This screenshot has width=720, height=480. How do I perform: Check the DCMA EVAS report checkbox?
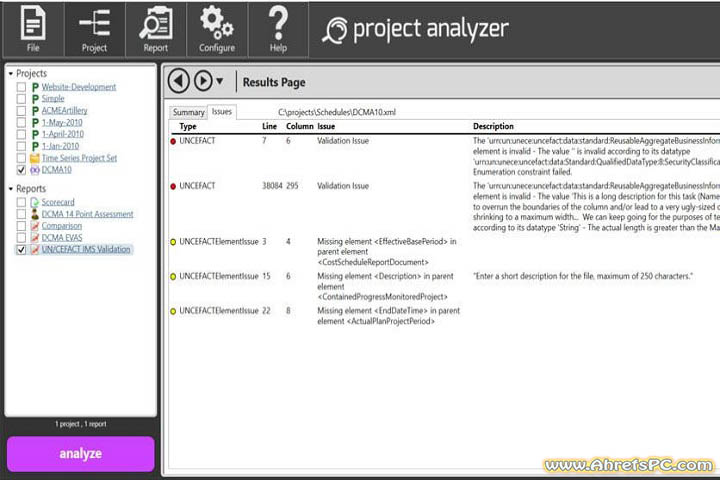21,237
